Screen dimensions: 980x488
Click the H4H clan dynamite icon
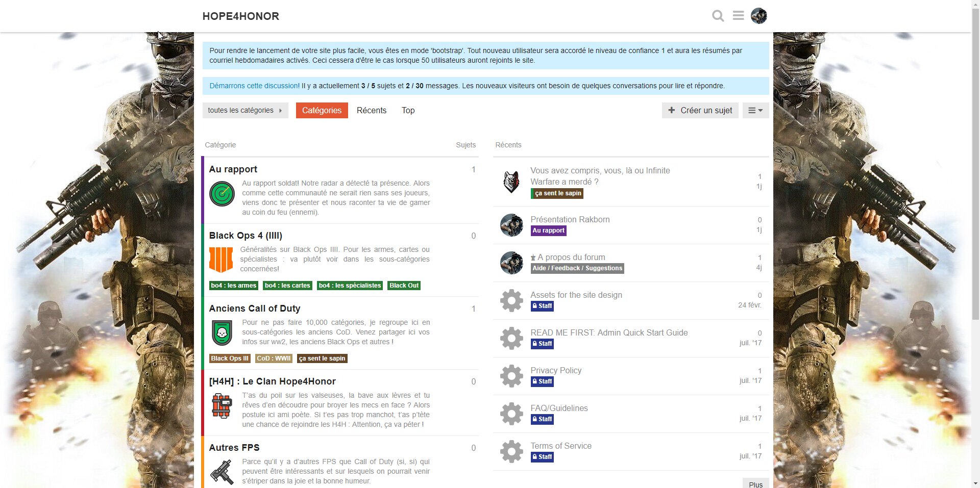[x=222, y=406]
